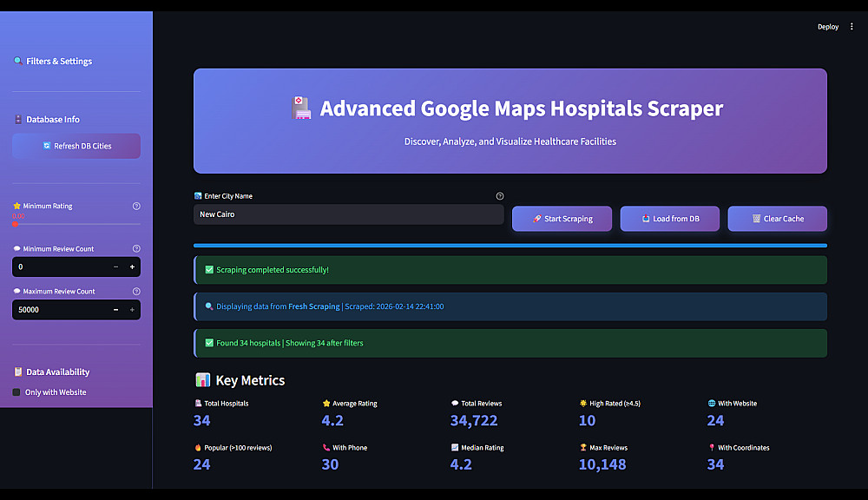Screen dimensions: 868x500
Task: Click the hospital icon in the header banner
Action: (301, 108)
